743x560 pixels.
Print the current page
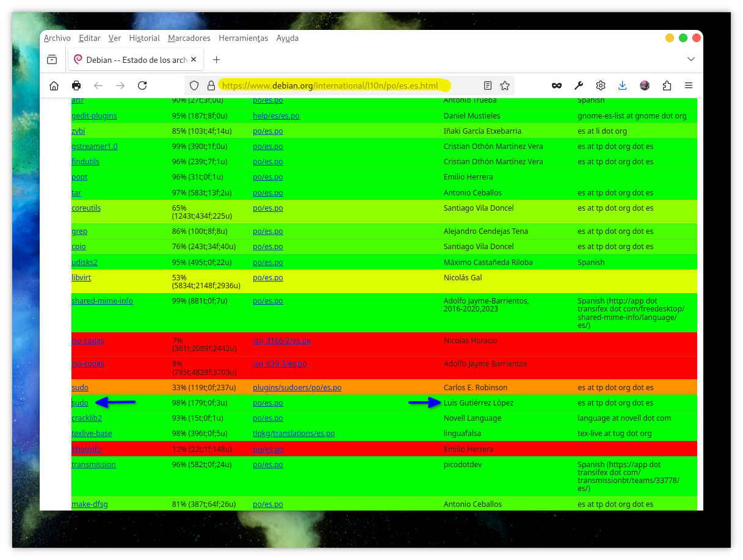(x=76, y=85)
